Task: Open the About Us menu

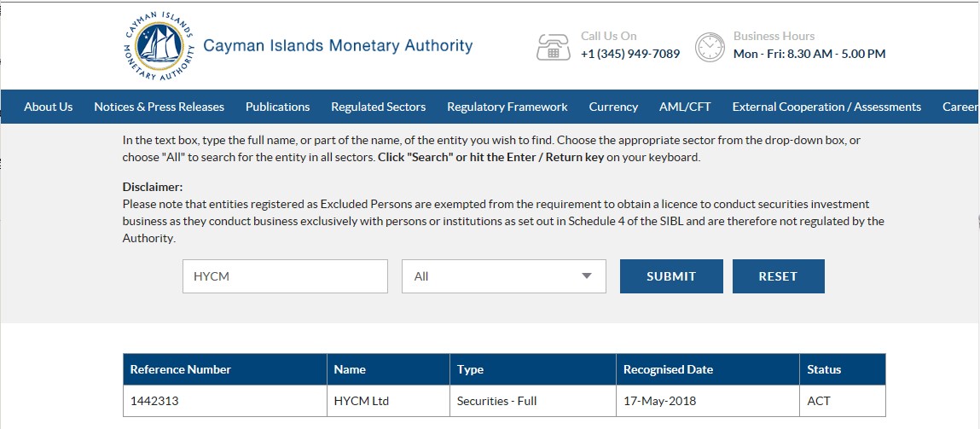Action: 48,107
